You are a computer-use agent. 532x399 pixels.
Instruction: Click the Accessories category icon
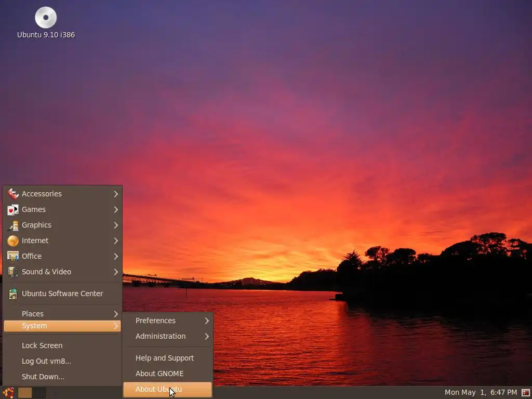click(13, 194)
